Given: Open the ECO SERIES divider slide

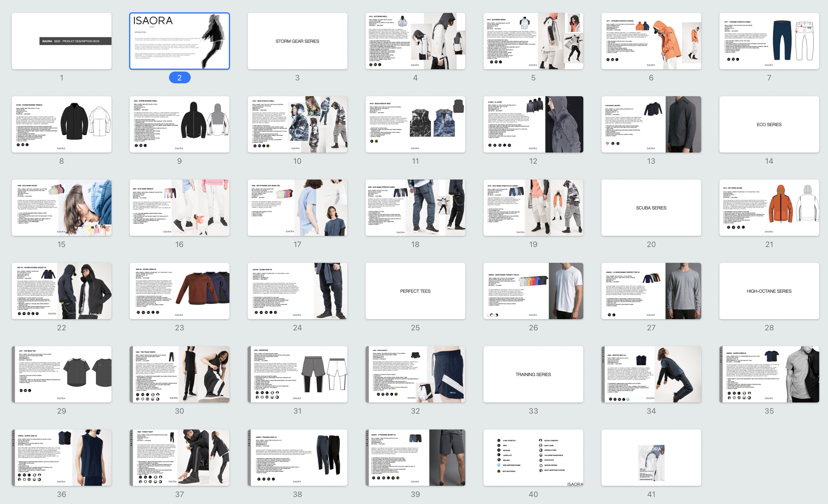Looking at the screenshot, I should 769,124.
